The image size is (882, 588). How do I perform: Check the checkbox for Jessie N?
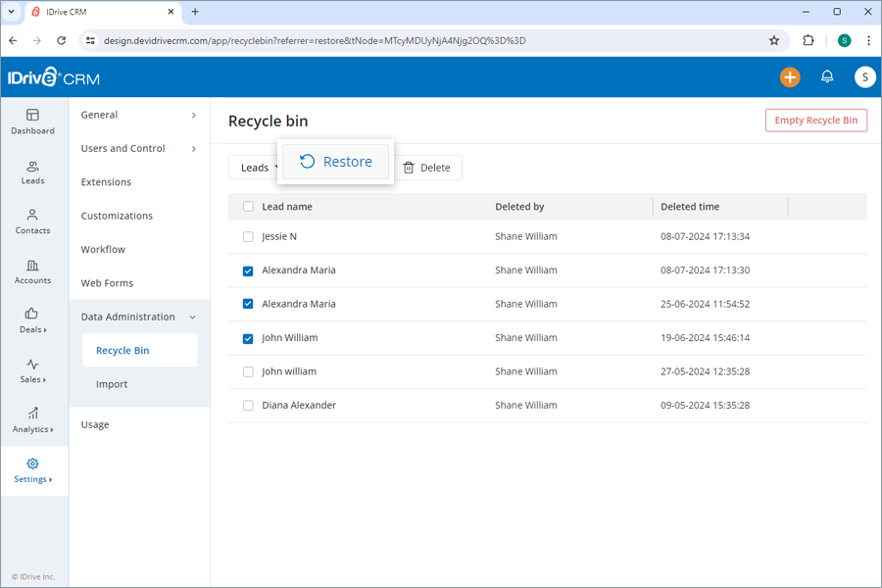pos(248,236)
